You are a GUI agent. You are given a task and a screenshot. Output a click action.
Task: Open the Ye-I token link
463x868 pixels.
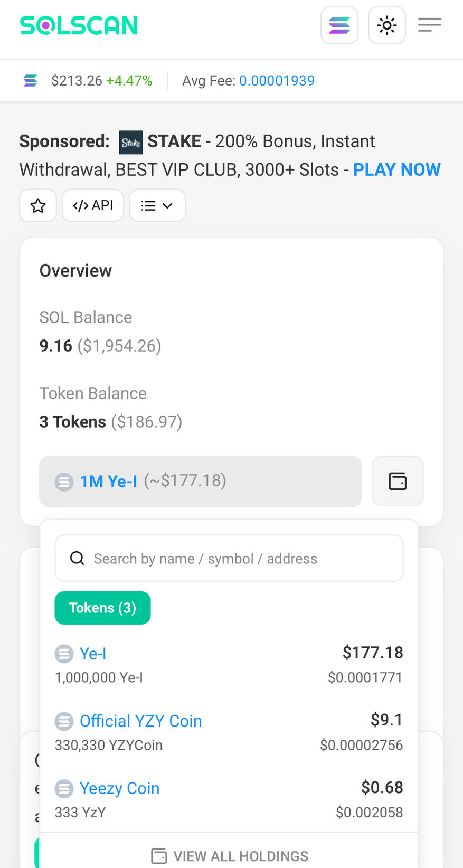pos(93,654)
